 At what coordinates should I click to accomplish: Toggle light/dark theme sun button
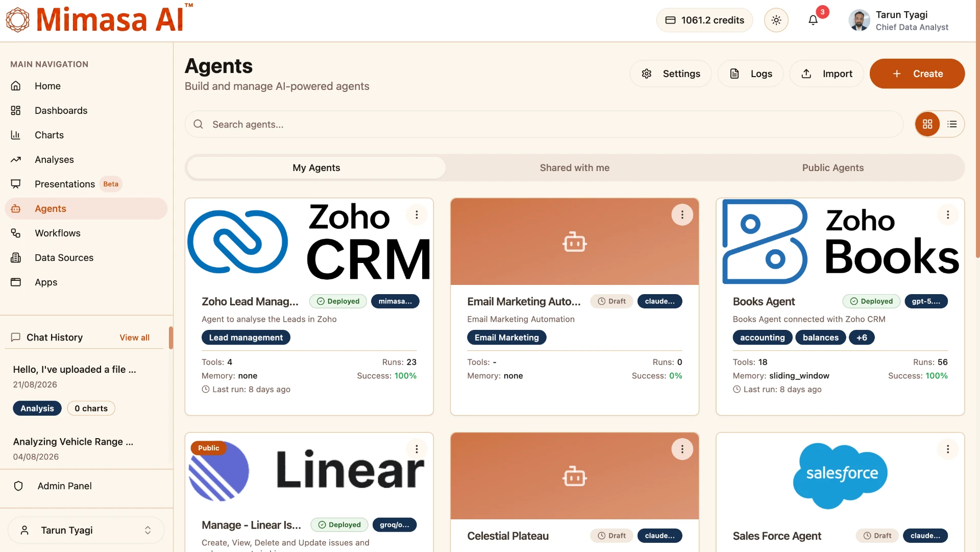click(x=776, y=20)
